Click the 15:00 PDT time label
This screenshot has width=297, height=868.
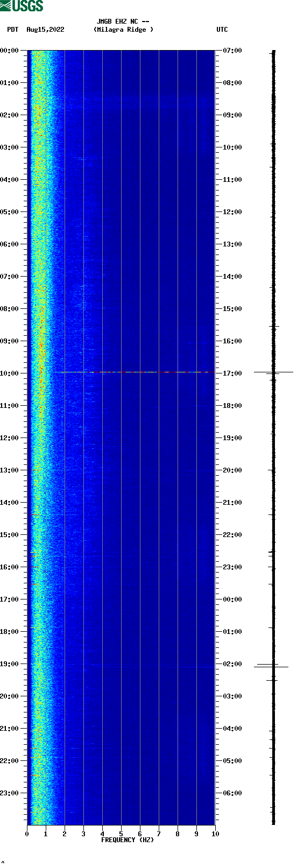coord(10,535)
